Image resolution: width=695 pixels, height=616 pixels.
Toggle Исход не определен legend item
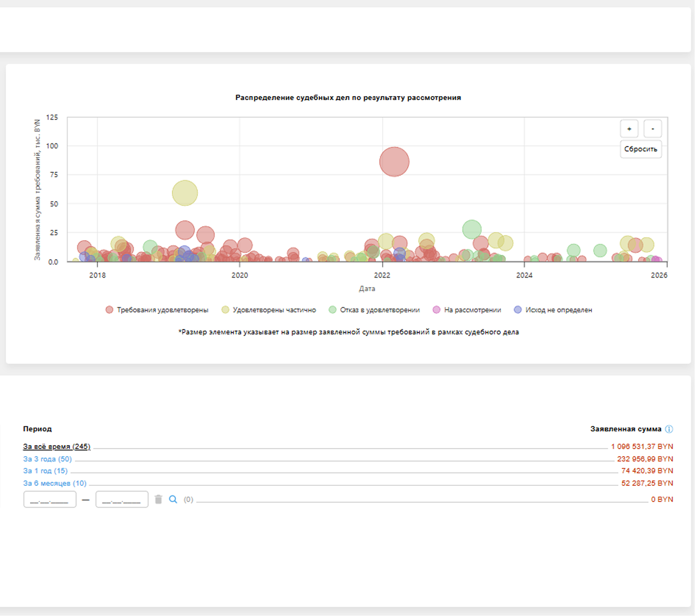[x=553, y=310]
